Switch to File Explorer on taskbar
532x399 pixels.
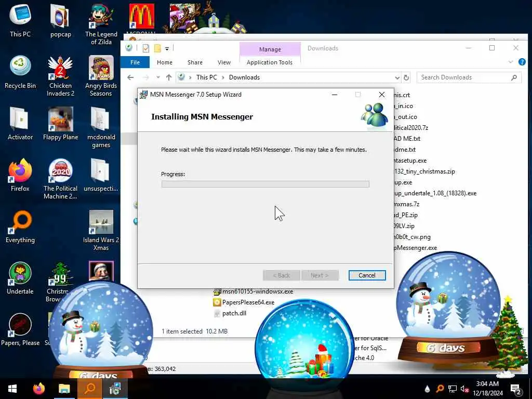click(64, 389)
